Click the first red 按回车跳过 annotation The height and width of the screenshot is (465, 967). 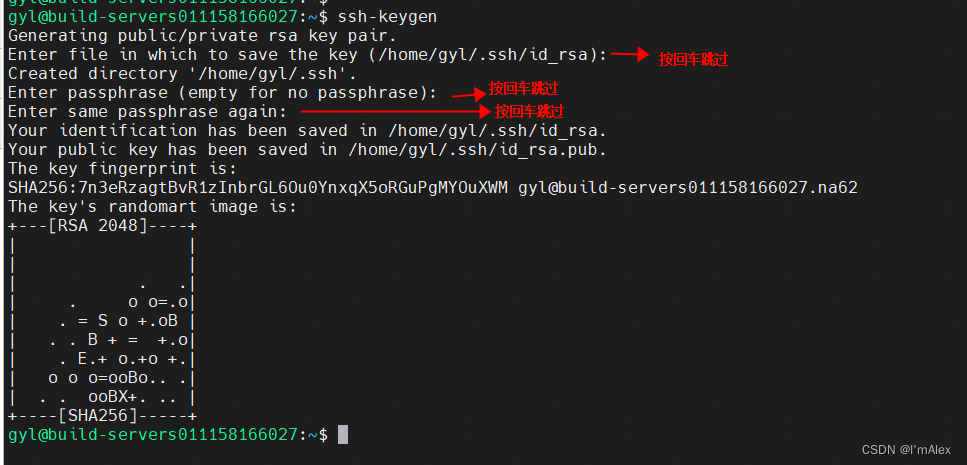(x=693, y=59)
